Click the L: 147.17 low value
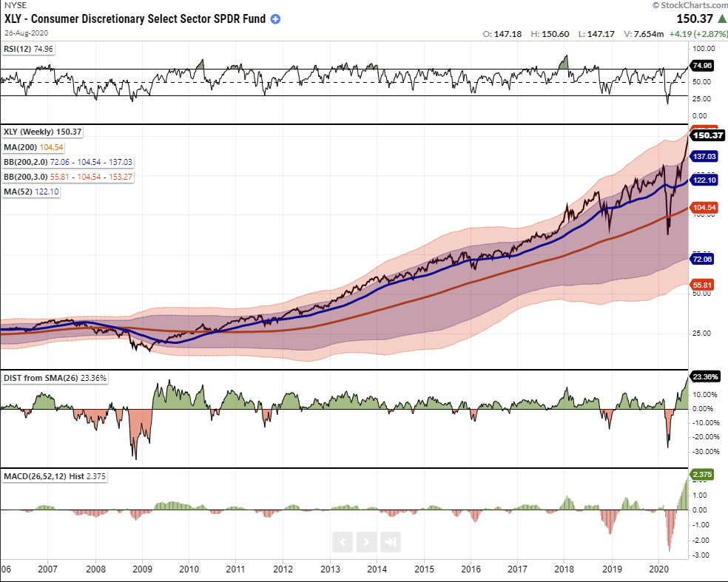This screenshot has width=728, height=582. click(596, 34)
